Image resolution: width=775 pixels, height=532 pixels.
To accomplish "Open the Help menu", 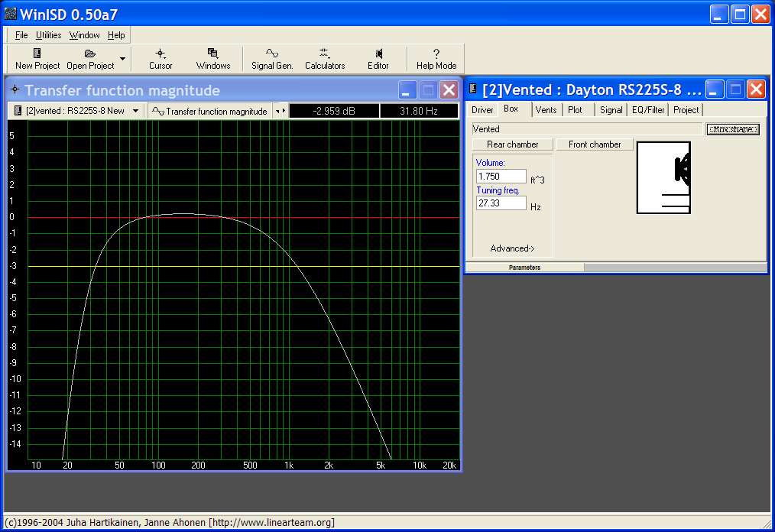I will pyautogui.click(x=116, y=35).
